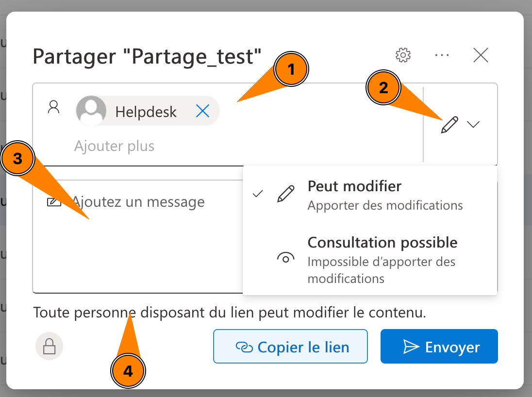The image size is (532, 397).
Task: Click the "Copier le lien" button
Action: click(290, 347)
